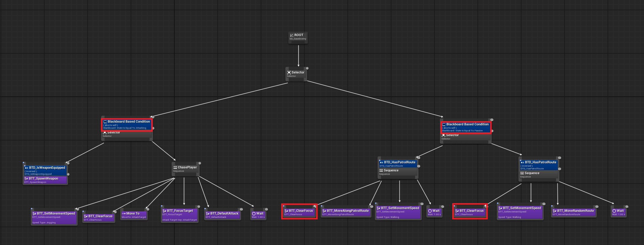Click the BTT_MoveAlongPatrolRoute task icon
Viewport: 644px width, 245px height.
[324, 211]
